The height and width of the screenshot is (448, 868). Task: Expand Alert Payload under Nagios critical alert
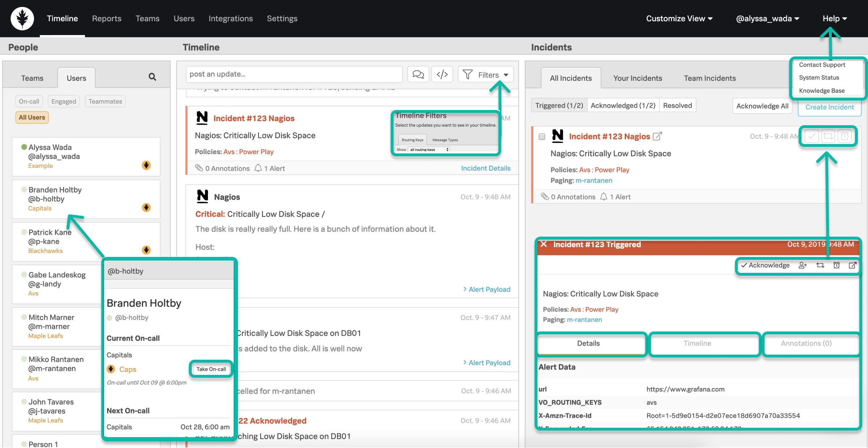(x=487, y=289)
